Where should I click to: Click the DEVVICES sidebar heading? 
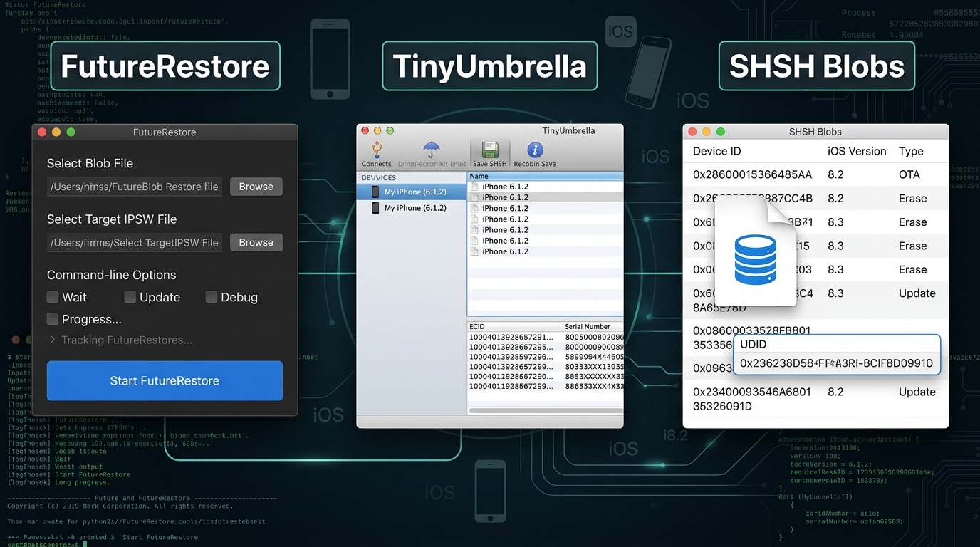(379, 177)
